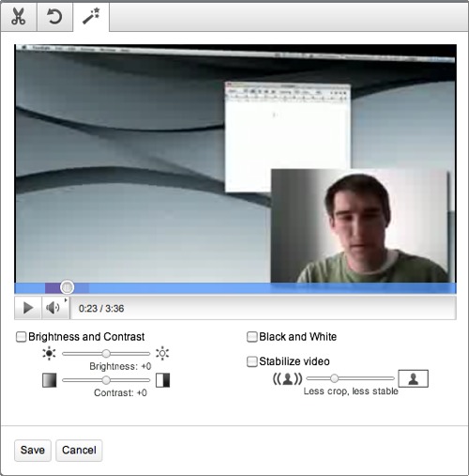Image resolution: width=469 pixels, height=476 pixels.
Task: Turn on Stabilize video checkbox
Action: (252, 361)
